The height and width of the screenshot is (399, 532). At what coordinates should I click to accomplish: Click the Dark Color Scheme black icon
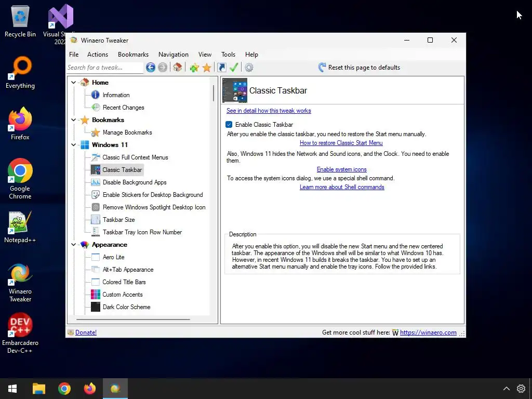click(96, 307)
